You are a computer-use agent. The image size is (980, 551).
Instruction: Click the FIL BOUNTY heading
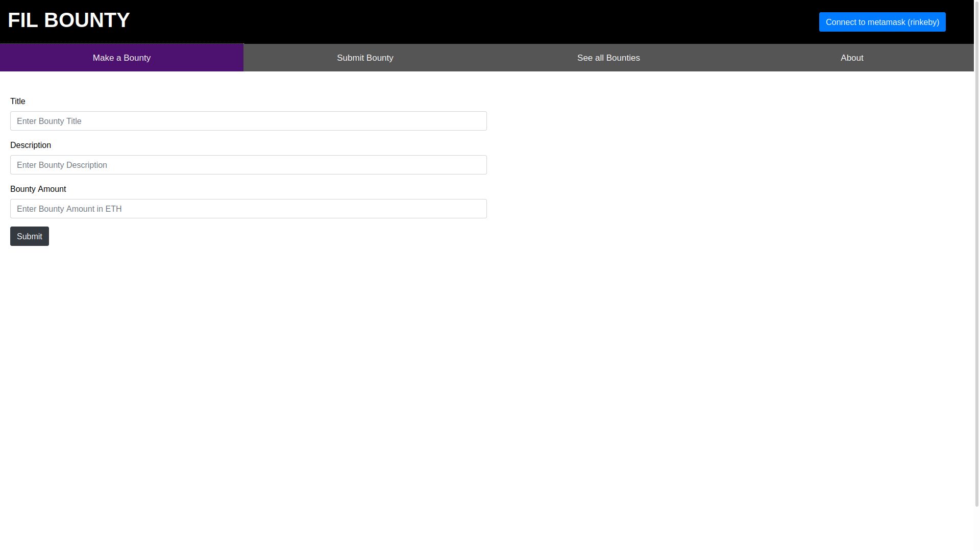point(69,20)
